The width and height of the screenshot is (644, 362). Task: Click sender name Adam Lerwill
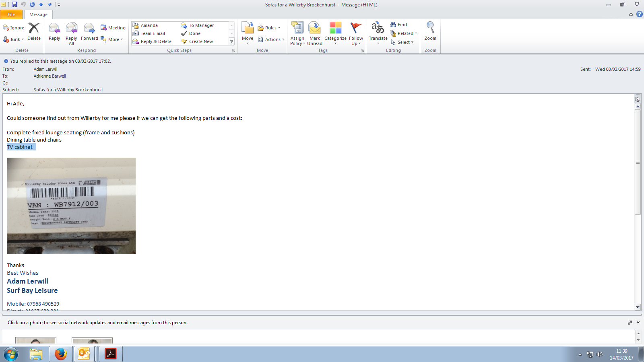[45, 69]
